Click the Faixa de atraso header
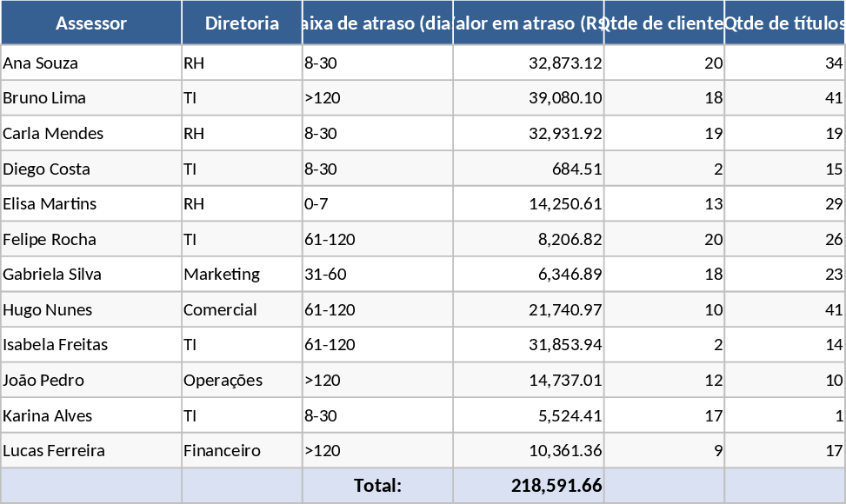 (377, 23)
